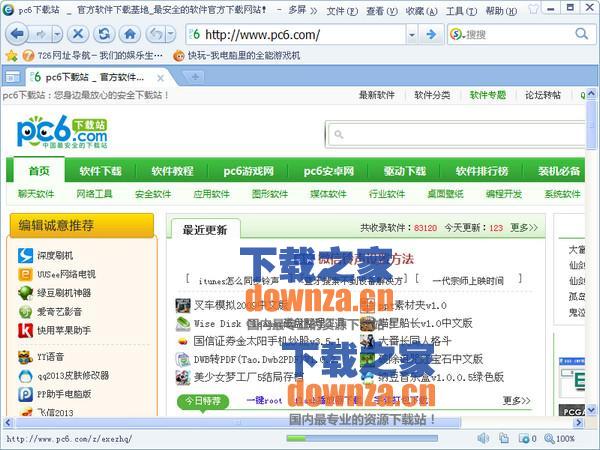The height and width of the screenshot is (450, 600).
Task: Click the toolbar search input box
Action: click(518, 35)
